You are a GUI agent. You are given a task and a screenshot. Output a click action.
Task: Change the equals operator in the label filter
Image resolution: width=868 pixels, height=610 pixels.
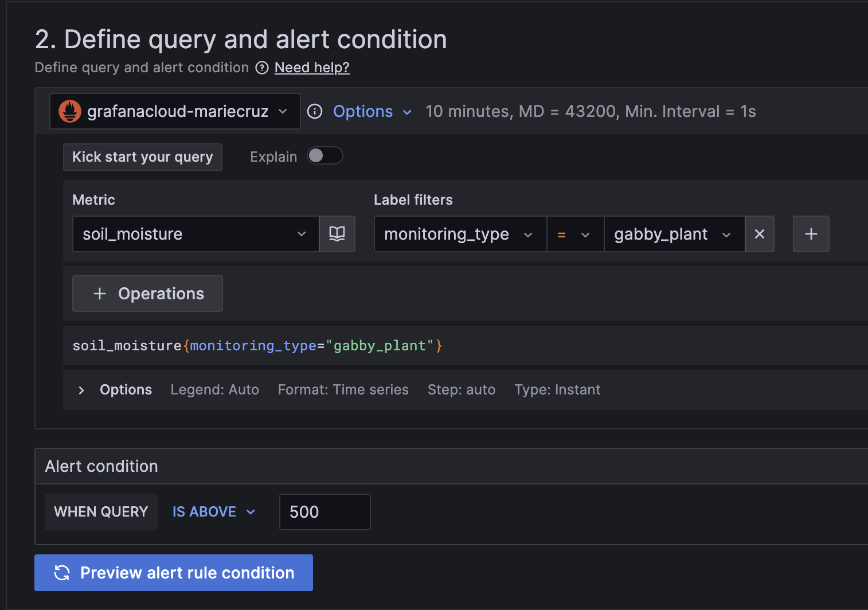[575, 234]
